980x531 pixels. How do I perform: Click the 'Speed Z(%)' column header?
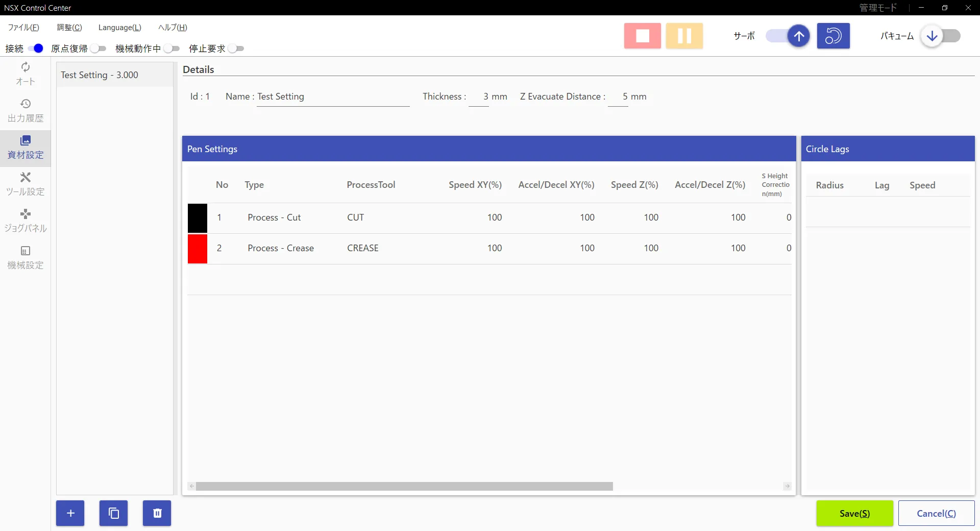634,185
